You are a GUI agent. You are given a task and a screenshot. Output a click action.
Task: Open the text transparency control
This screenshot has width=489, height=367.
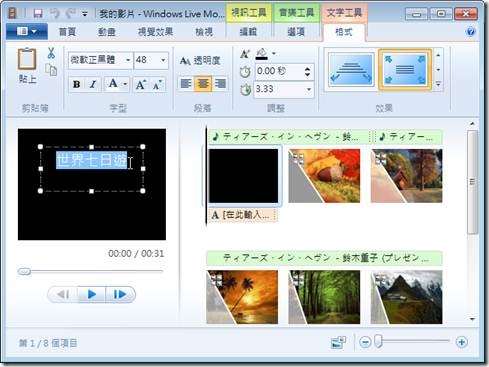point(200,61)
